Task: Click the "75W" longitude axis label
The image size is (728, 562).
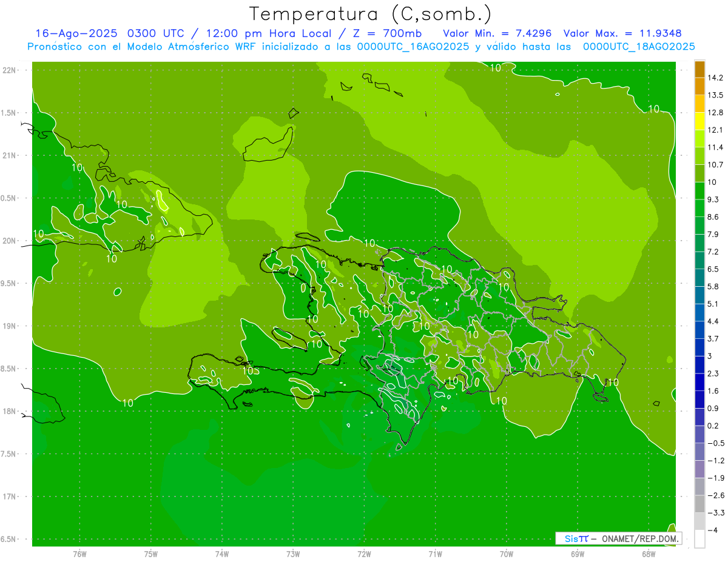Action: point(151,554)
